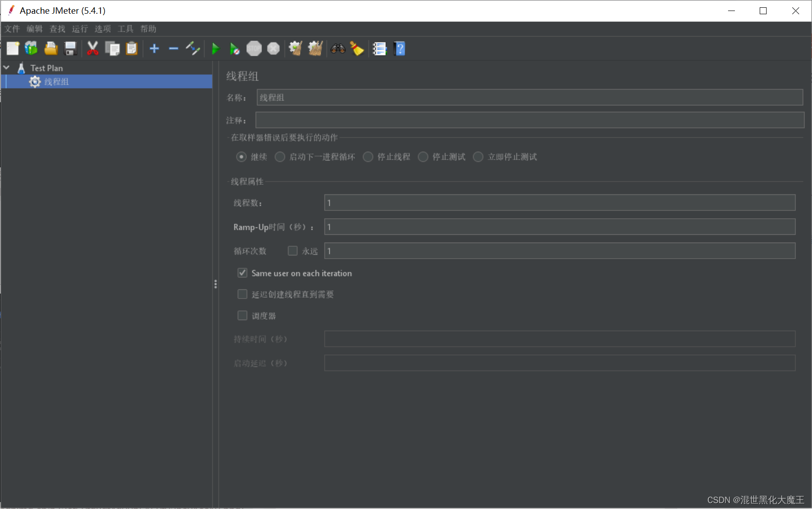Viewport: 812px width, 509px height.
Task: Open Help with question mark icon
Action: click(x=400, y=49)
